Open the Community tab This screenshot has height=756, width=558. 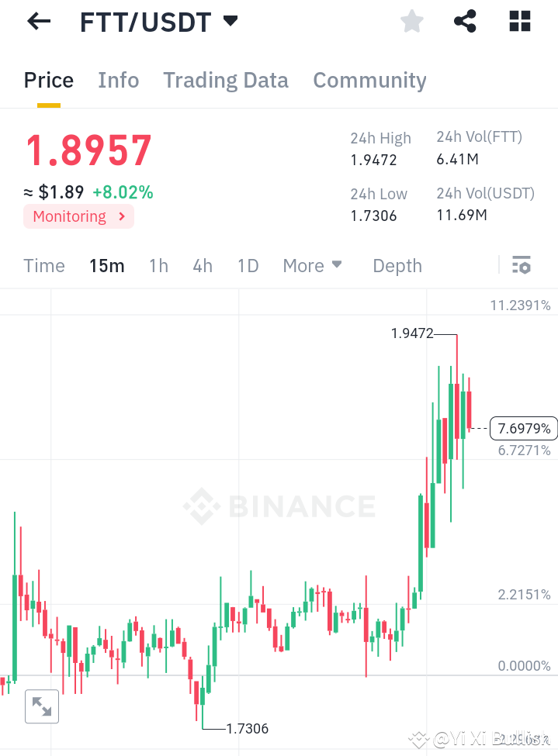coord(369,80)
